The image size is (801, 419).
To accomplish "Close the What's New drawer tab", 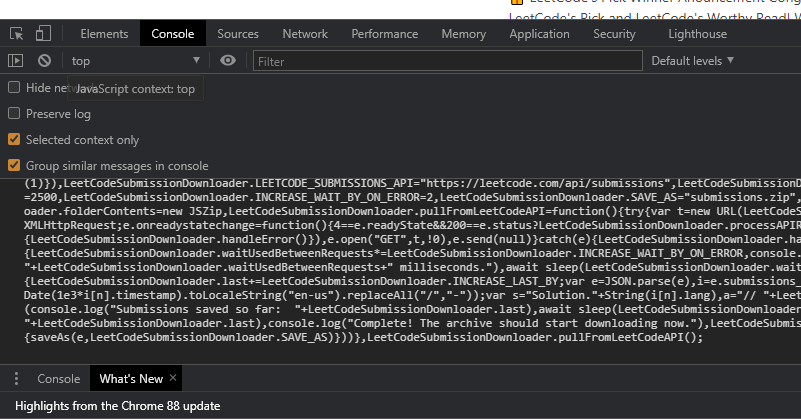I will click(x=173, y=378).
